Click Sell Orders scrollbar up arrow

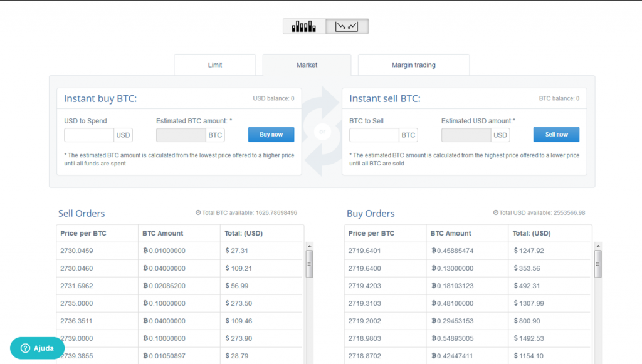coord(310,246)
